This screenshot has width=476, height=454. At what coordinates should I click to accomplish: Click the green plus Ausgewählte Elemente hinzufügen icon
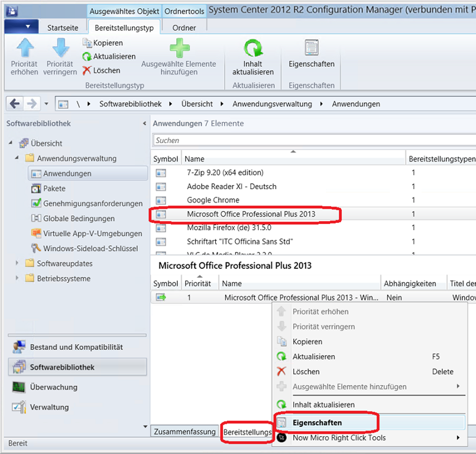pos(179,48)
